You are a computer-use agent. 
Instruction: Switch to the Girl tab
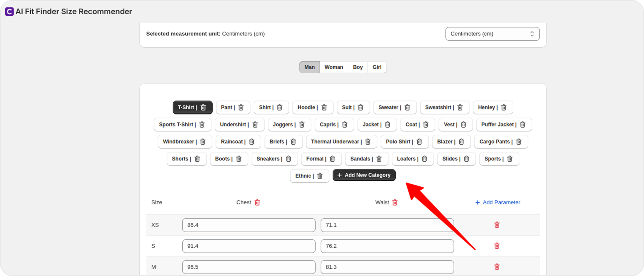377,67
